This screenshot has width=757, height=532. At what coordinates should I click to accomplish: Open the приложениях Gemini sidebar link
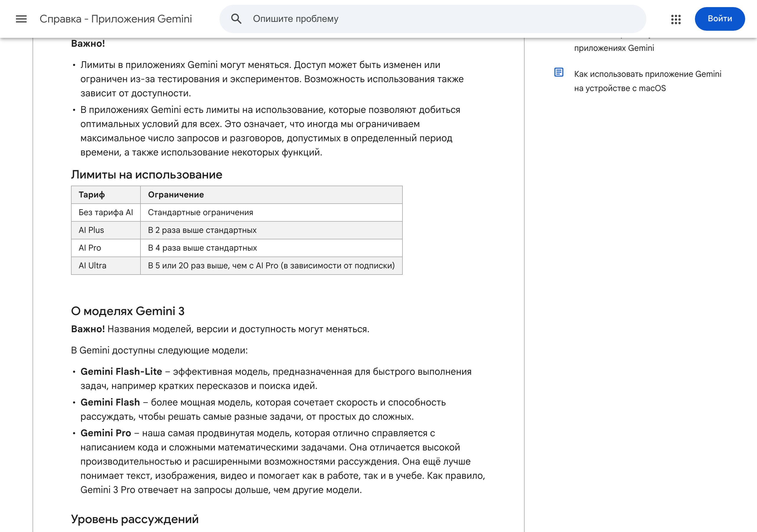tap(614, 48)
